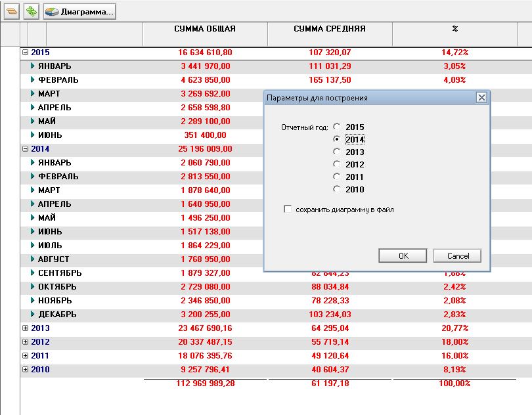Close the Параметры для построения dialog
The width and height of the screenshot is (532, 415).
[481, 97]
